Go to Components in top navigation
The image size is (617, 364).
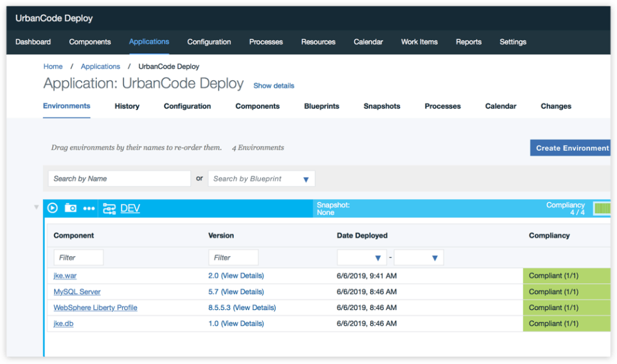point(90,42)
